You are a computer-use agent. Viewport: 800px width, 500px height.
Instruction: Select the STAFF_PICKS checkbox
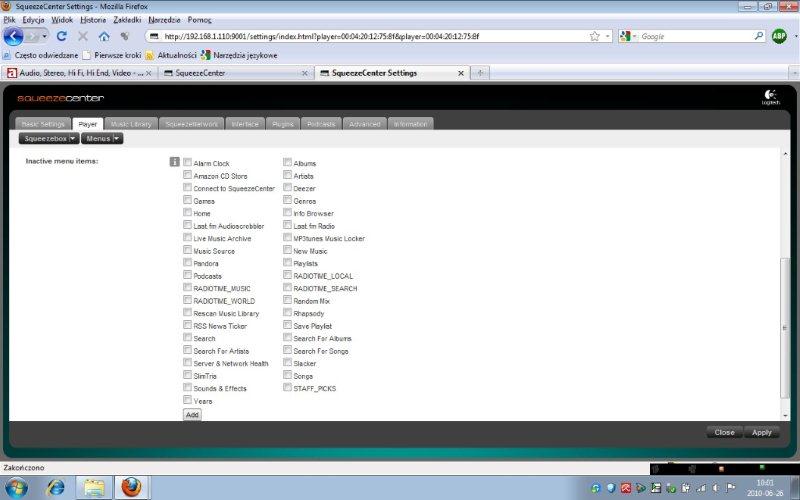(287, 387)
